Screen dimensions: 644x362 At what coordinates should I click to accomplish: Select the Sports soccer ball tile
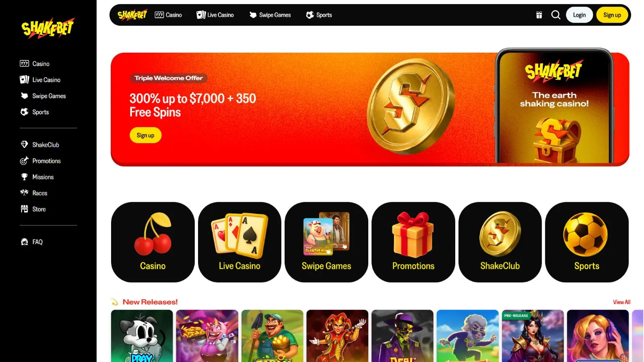(587, 242)
